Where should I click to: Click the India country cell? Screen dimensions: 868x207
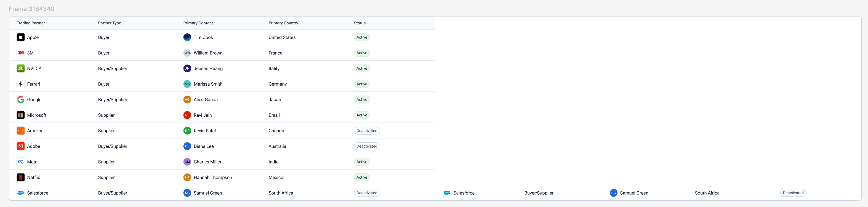274,162
